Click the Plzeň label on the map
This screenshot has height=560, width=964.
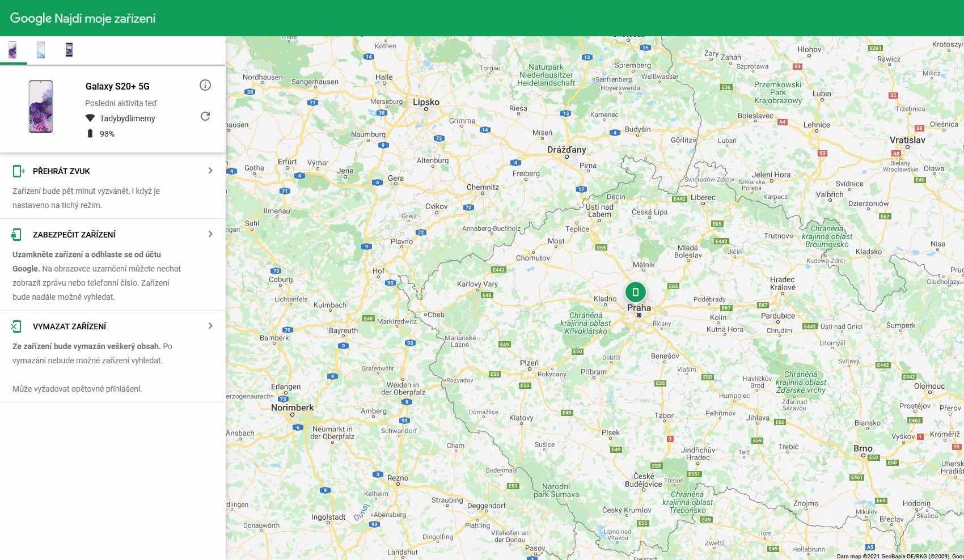(530, 363)
